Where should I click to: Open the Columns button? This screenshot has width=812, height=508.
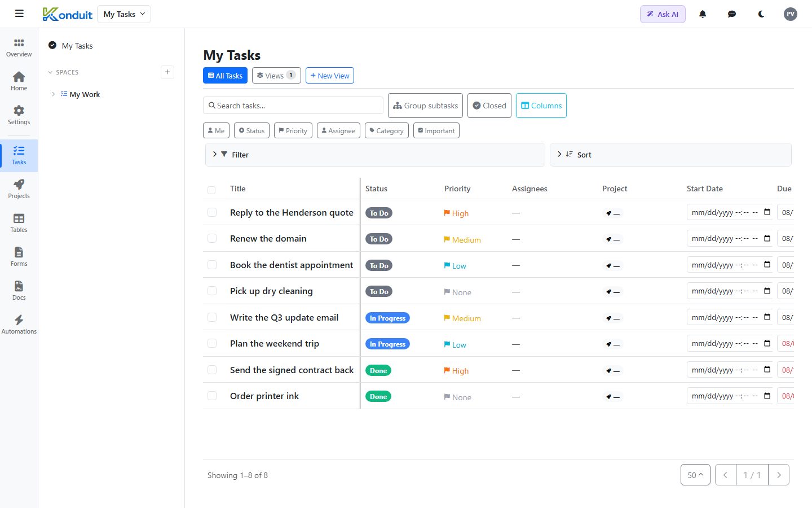point(541,106)
